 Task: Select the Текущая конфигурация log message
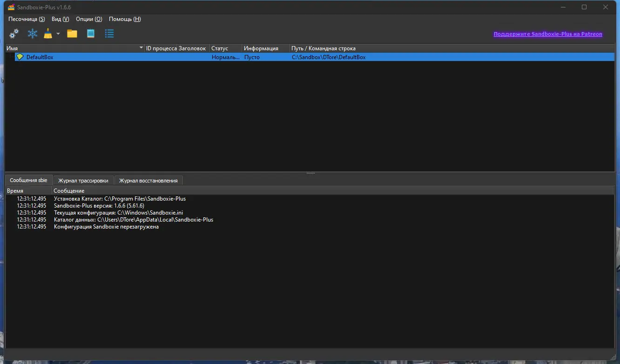pos(118,213)
